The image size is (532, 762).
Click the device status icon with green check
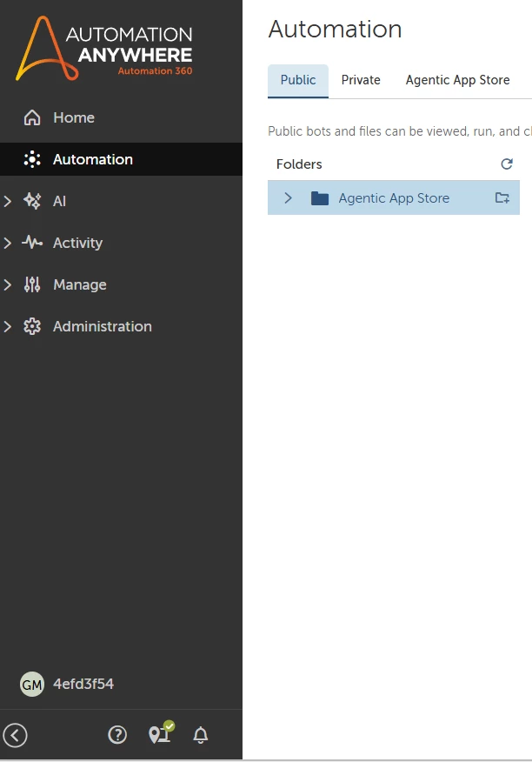[160, 732]
